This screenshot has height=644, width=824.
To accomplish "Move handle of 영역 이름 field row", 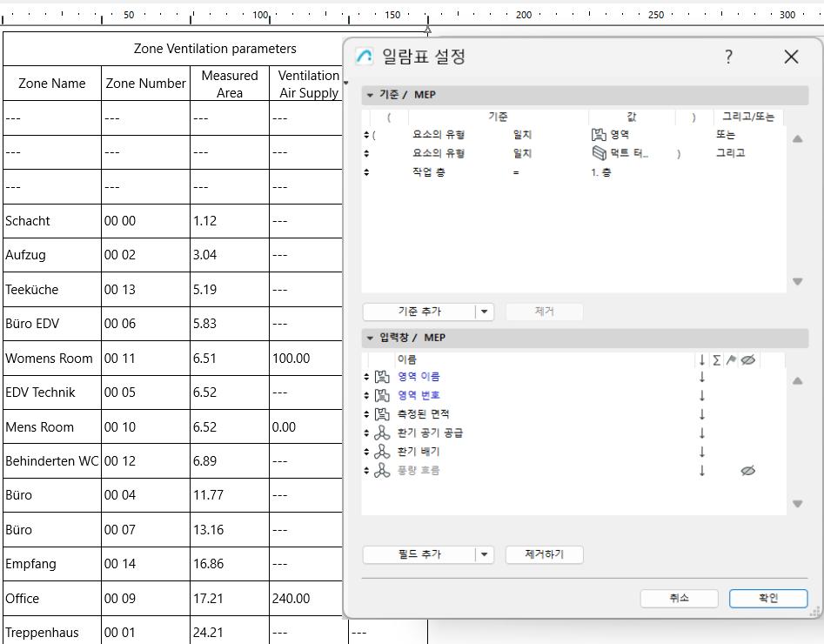I will pos(366,377).
